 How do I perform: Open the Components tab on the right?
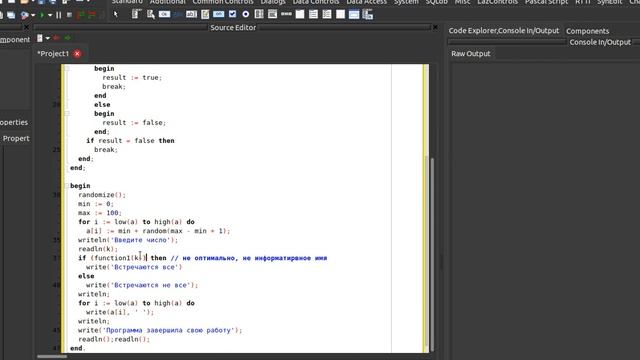(587, 31)
